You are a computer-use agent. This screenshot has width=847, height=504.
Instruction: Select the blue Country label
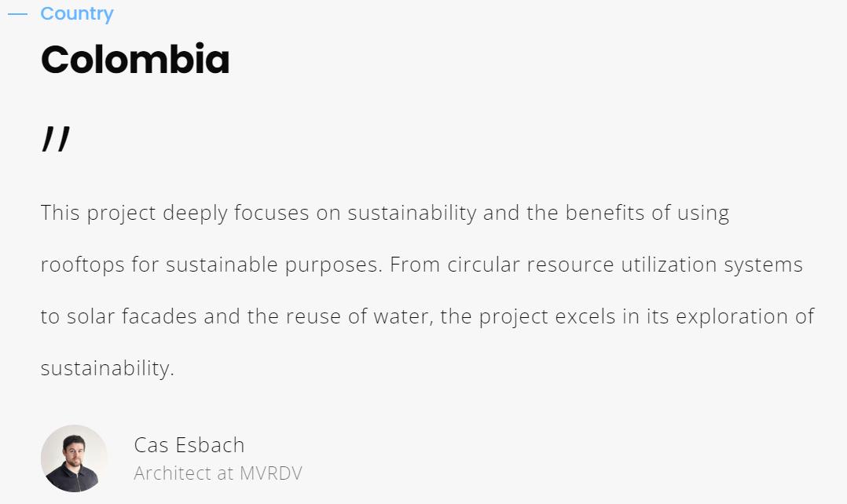click(77, 13)
